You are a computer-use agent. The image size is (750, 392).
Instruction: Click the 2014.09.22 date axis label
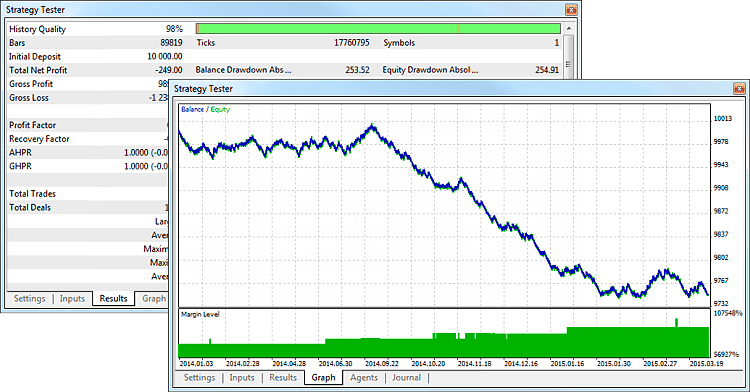tap(382, 364)
